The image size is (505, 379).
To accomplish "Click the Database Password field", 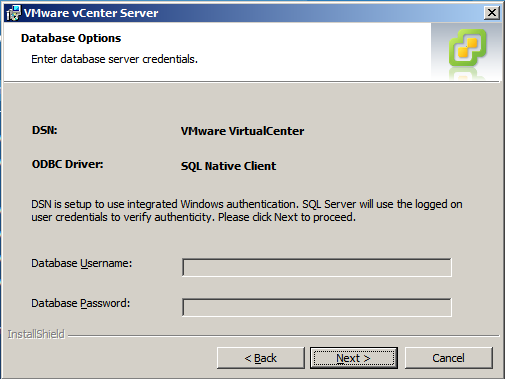I will point(317,307).
